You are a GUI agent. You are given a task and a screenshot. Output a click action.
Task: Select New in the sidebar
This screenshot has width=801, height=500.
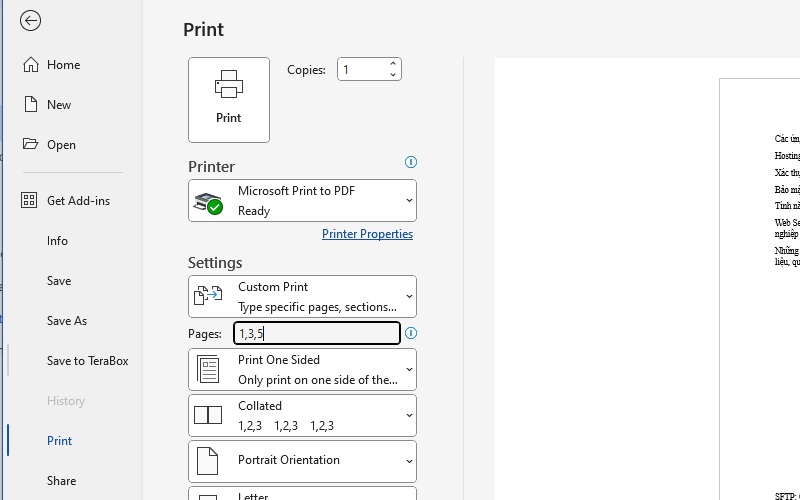(59, 105)
